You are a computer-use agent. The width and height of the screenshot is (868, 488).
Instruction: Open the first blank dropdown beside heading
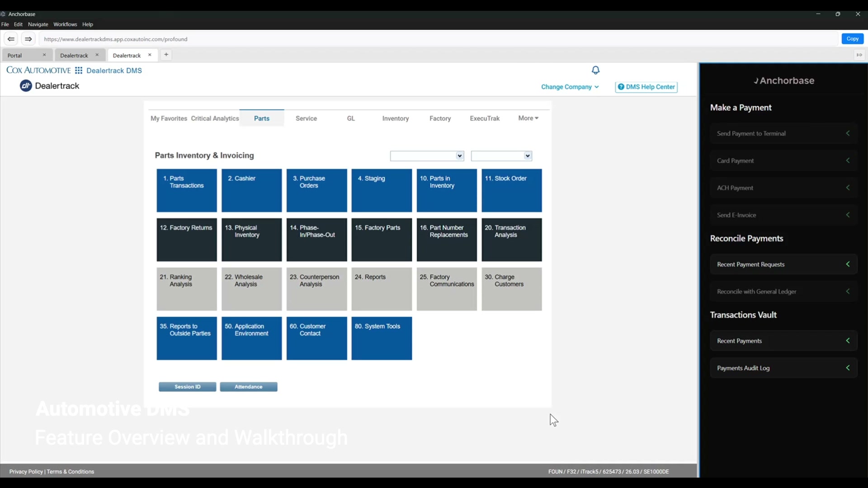(x=427, y=156)
